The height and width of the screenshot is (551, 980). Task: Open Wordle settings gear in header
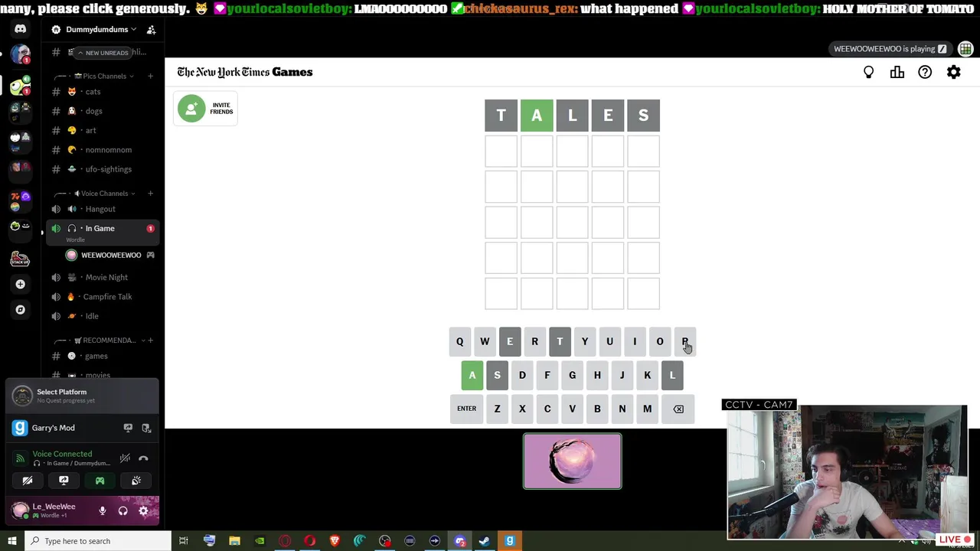pos(953,72)
